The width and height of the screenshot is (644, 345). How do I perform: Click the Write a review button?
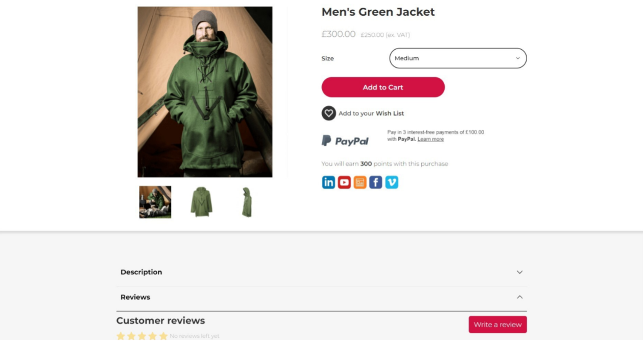pos(497,325)
